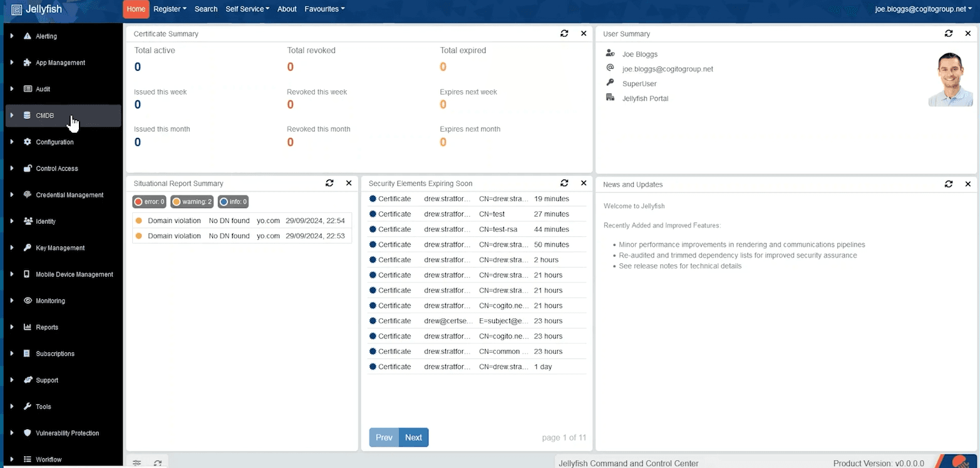Click the Home button
The image size is (980, 468).
(136, 9)
